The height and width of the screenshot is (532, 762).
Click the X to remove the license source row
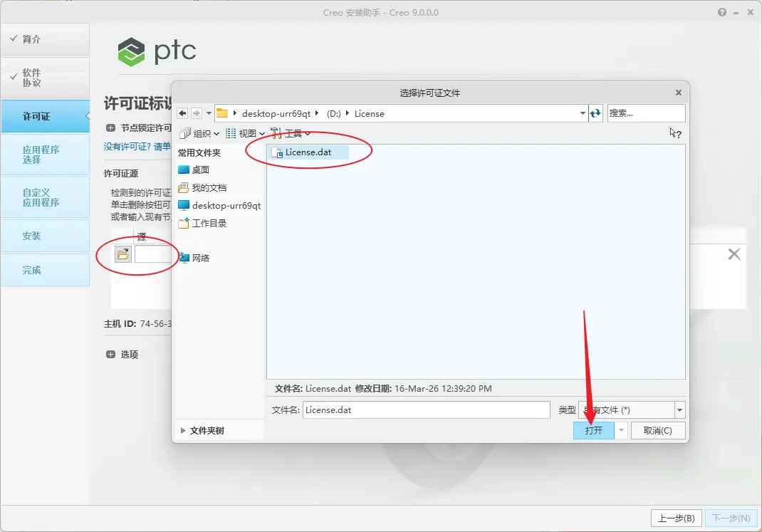(x=734, y=254)
